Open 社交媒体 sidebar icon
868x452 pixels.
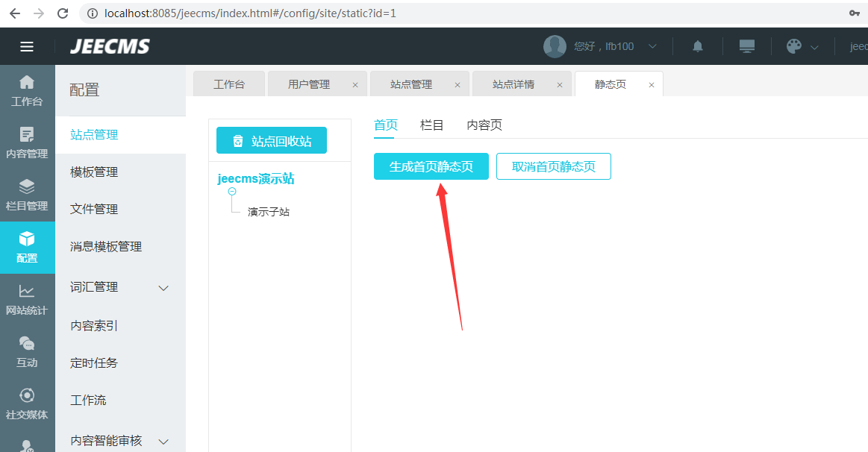click(27, 404)
